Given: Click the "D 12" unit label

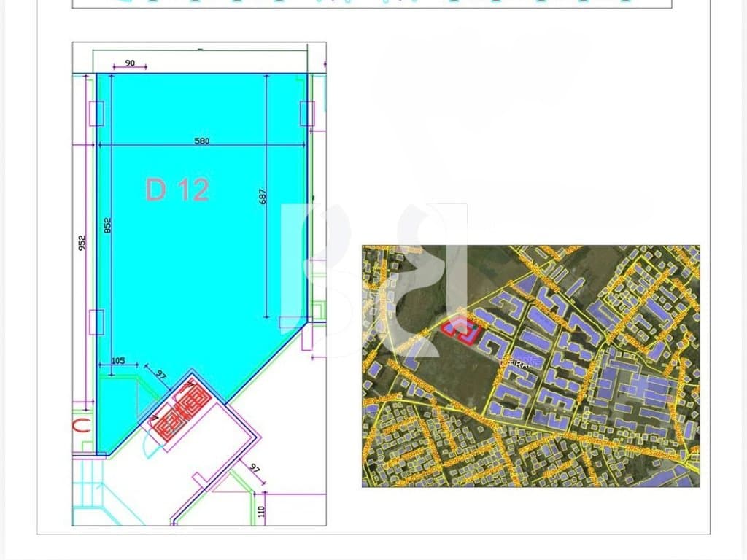Looking at the screenshot, I should (x=177, y=190).
